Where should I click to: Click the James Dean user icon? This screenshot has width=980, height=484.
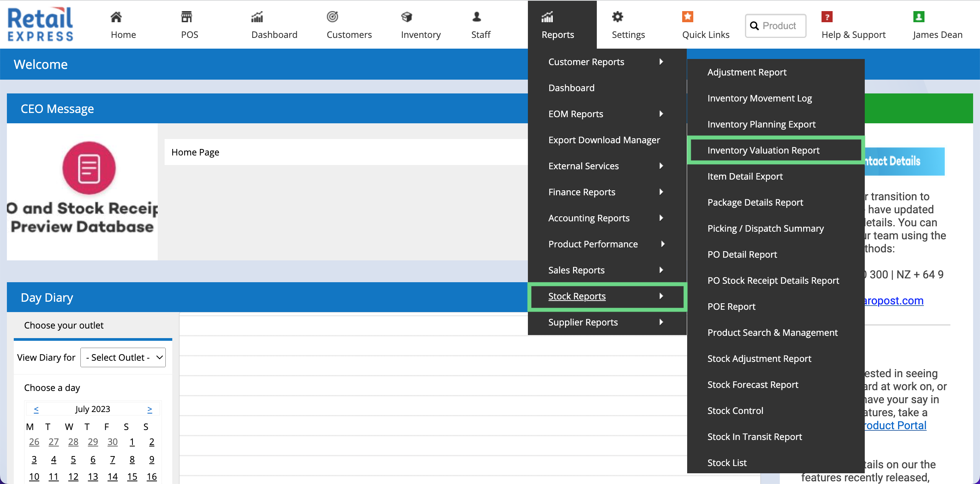point(919,17)
